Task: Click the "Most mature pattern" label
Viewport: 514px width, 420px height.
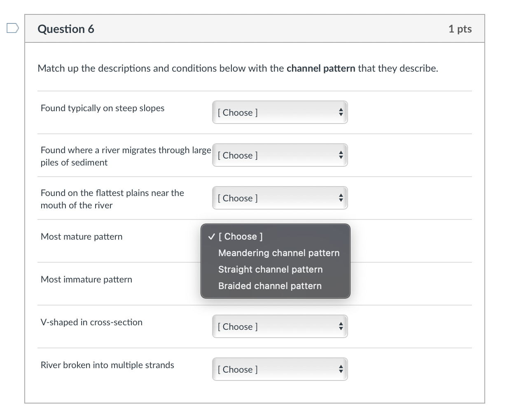Action: click(x=82, y=237)
